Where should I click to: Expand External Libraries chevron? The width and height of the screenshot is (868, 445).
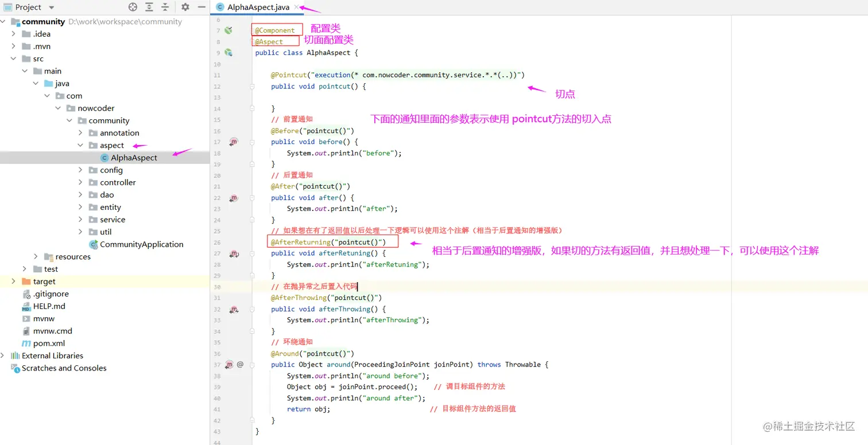point(3,356)
